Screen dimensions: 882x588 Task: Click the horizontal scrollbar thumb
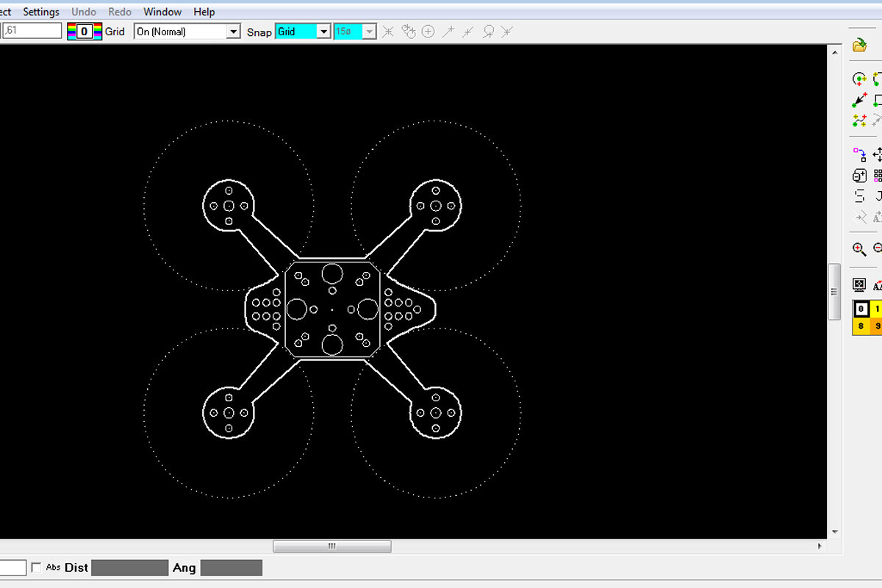[x=331, y=546]
